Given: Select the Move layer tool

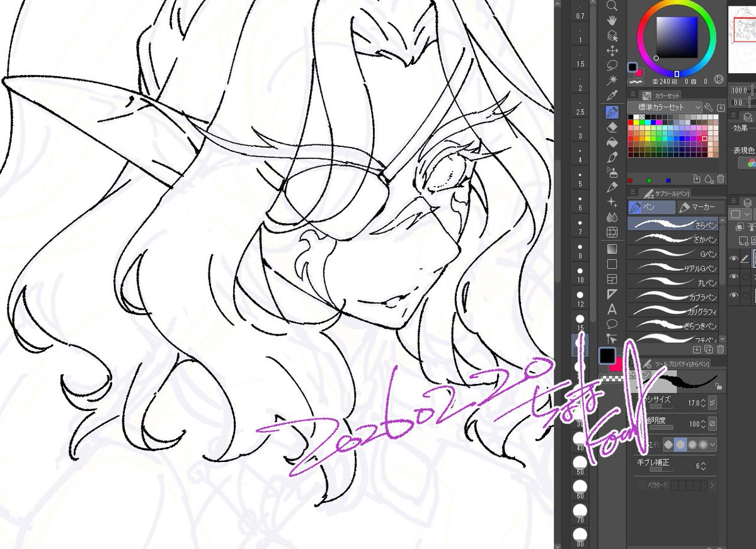Looking at the screenshot, I should pyautogui.click(x=611, y=50).
